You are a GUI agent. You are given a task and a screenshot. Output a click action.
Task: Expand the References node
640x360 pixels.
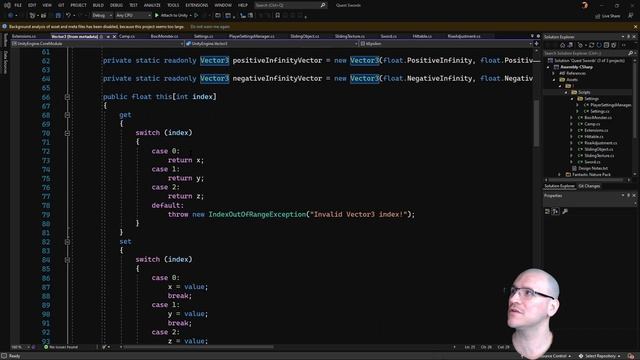pos(554,73)
